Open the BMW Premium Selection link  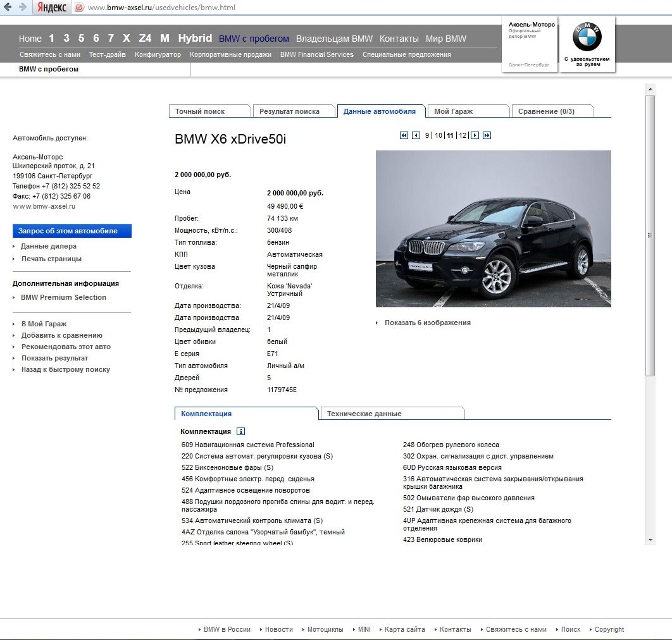[63, 297]
